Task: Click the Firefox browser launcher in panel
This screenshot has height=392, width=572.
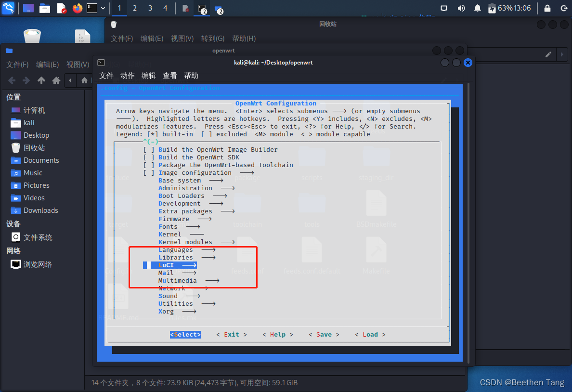Action: coord(78,8)
